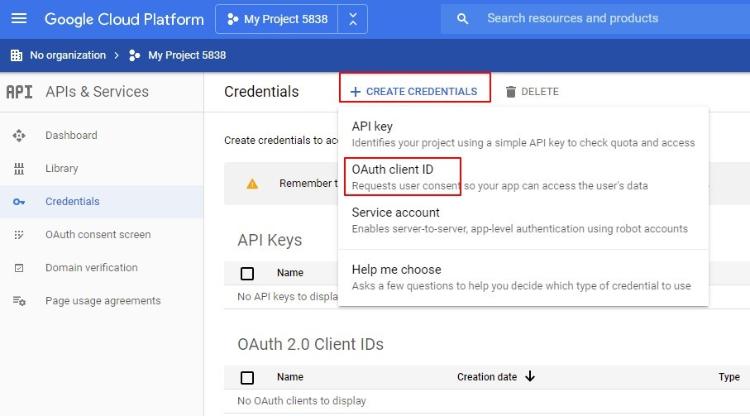Click the OAuth consent screen icon
750x416 pixels.
click(x=19, y=235)
